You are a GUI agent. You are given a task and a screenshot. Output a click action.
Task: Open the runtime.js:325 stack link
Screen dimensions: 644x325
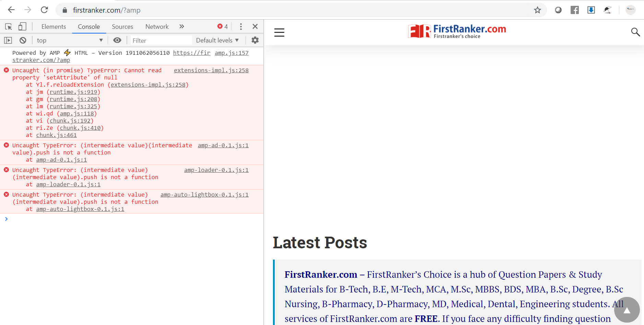point(73,106)
